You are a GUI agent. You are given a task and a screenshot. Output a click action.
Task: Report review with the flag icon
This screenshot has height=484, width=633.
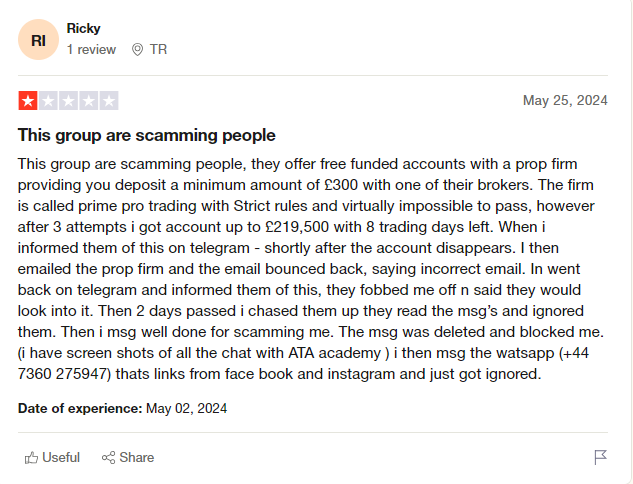601,457
